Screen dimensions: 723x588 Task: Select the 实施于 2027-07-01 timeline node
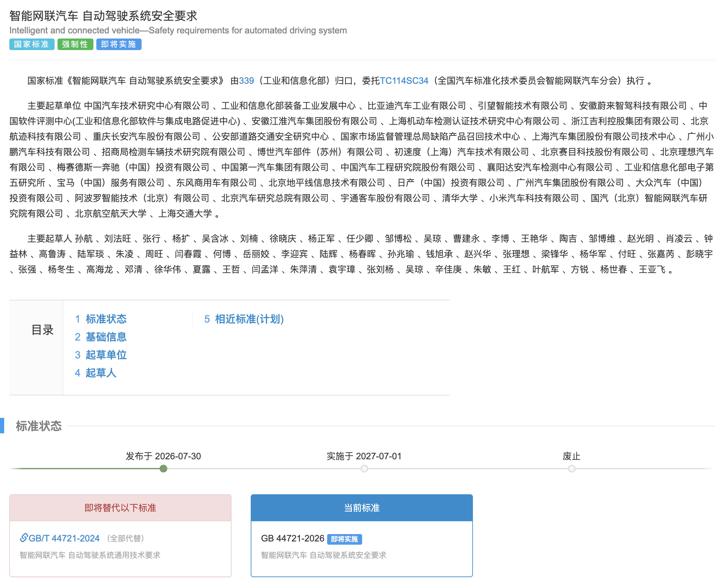364,468
